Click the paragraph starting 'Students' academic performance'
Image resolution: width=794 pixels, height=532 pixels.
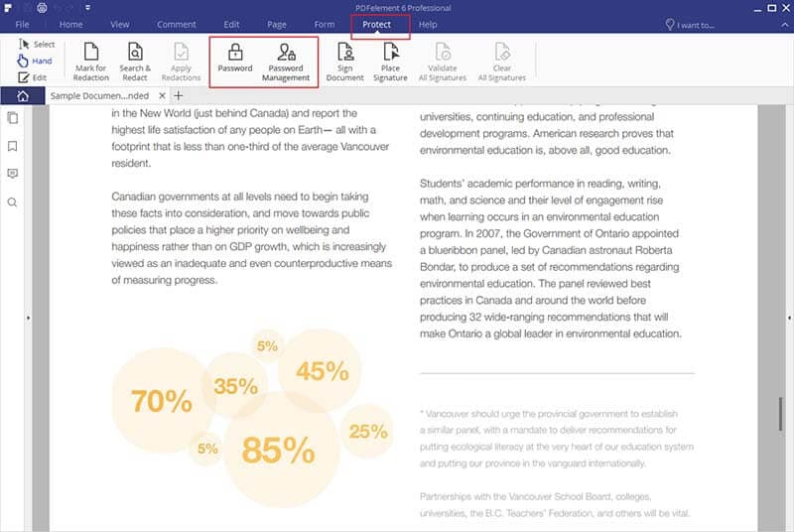pos(551,259)
